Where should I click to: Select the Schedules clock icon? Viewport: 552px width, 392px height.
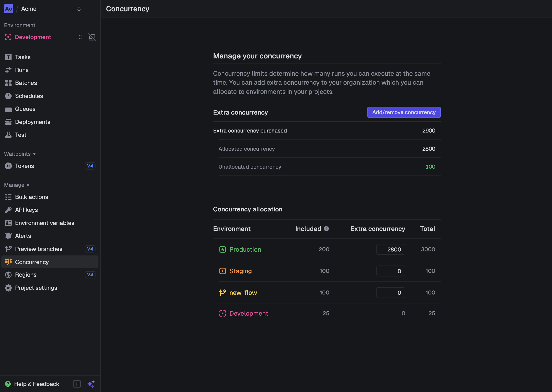(x=8, y=96)
